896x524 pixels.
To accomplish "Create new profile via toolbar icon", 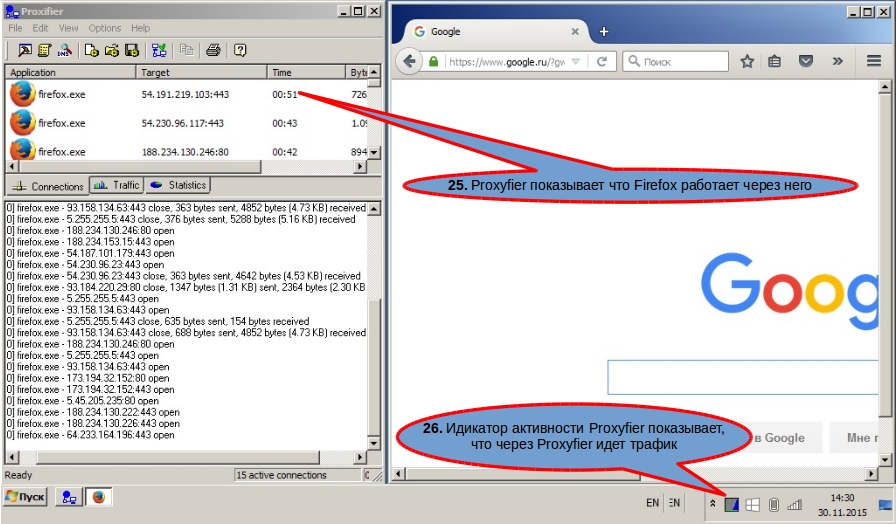I will click(91, 50).
